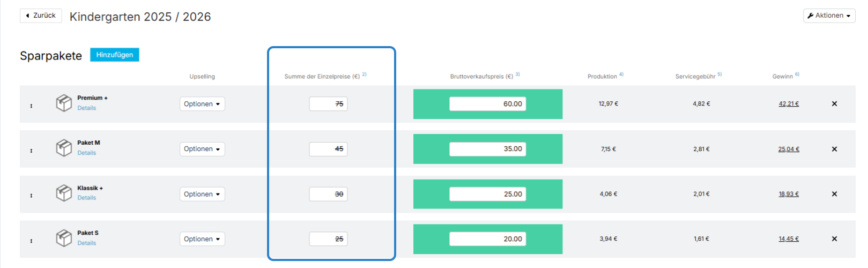
Task: Remove the Klassik + package with X
Action: click(834, 194)
